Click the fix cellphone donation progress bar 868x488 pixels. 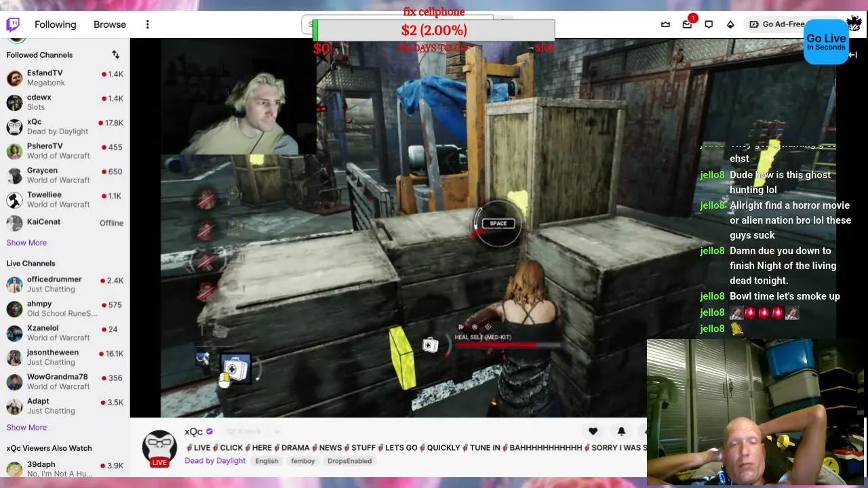434,30
